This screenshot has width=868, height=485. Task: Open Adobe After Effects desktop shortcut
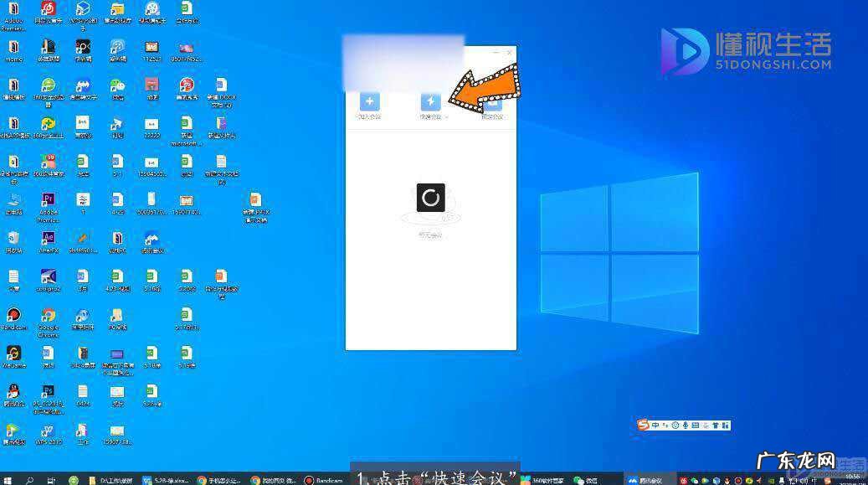tap(48, 239)
